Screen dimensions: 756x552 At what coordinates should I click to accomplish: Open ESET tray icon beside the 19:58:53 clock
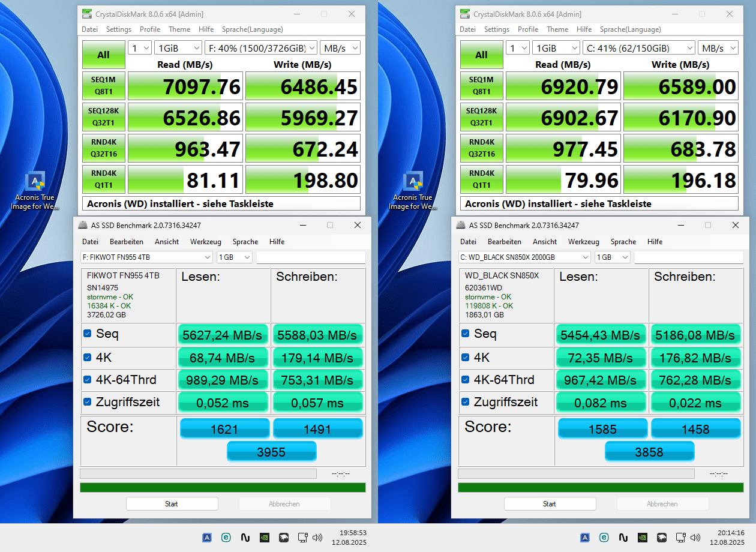point(226,538)
